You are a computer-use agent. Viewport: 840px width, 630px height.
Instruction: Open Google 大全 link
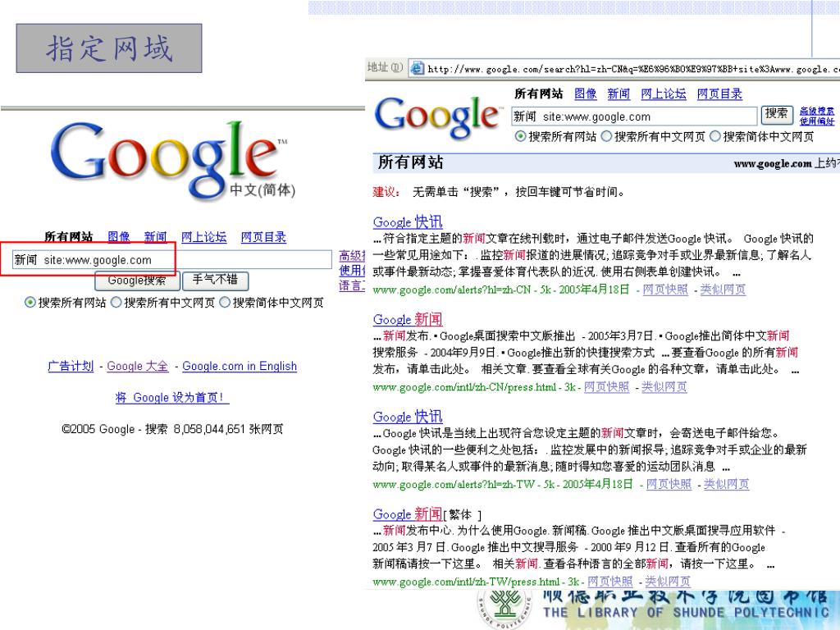138,367
